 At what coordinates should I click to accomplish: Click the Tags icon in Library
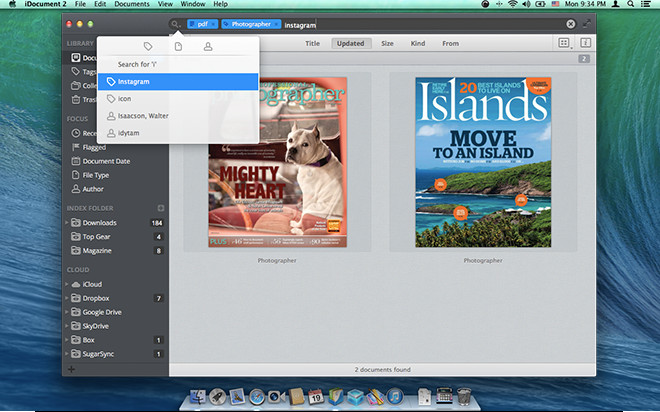coord(76,71)
